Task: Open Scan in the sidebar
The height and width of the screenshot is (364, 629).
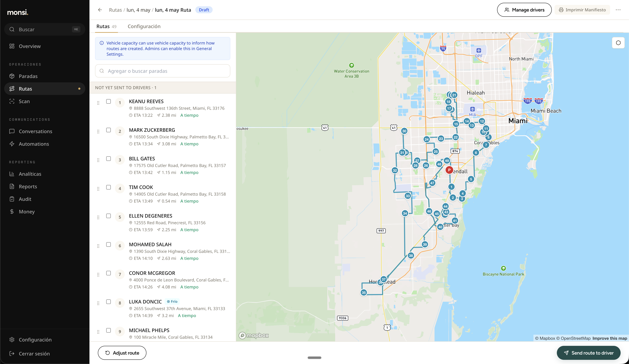Action: [45, 101]
